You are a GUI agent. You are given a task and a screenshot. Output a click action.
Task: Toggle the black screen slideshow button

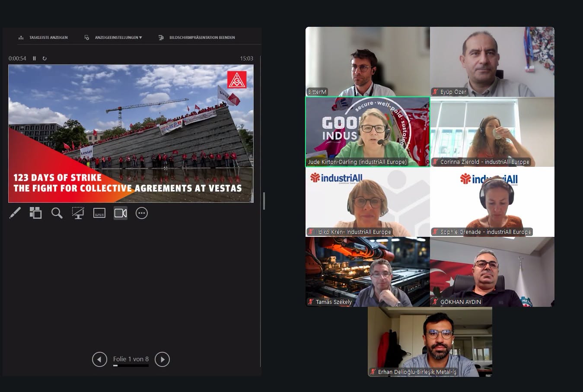pos(78,213)
